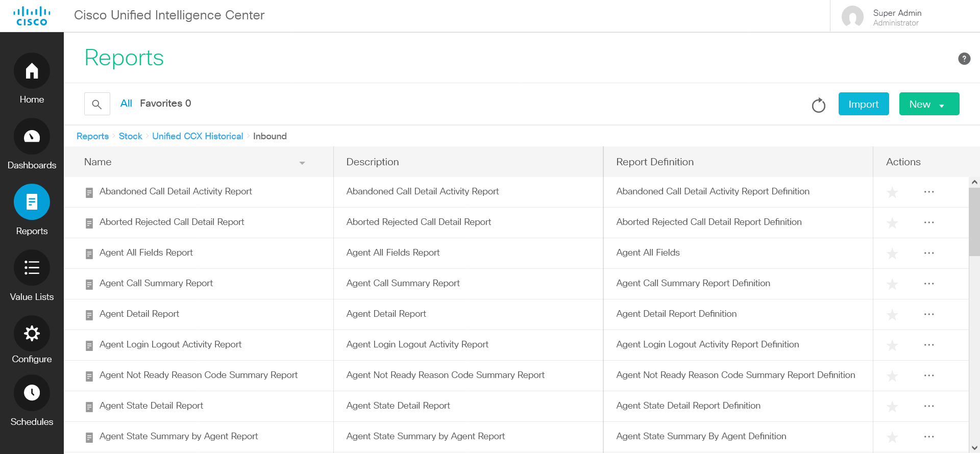This screenshot has width=980, height=454.
Task: Mark Agent Detail Report as favorite
Action: pos(892,315)
